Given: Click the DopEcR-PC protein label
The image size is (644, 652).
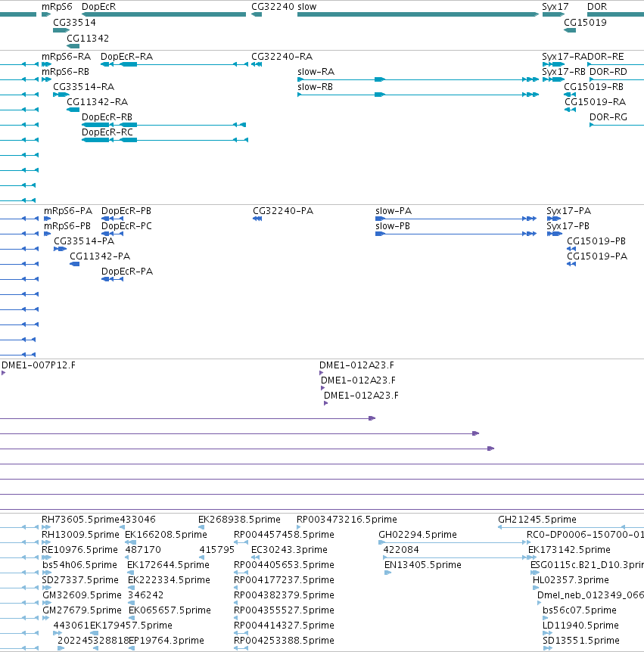Looking at the screenshot, I should coord(127,226).
